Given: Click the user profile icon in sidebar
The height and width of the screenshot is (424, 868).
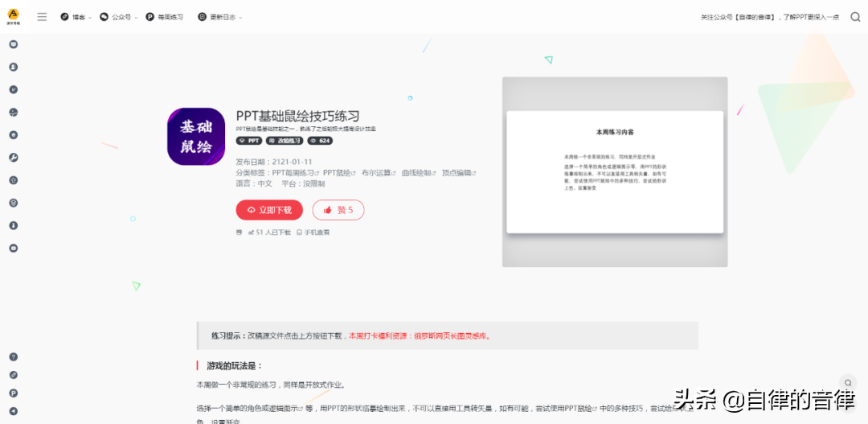Looking at the screenshot, I should coord(14,67).
